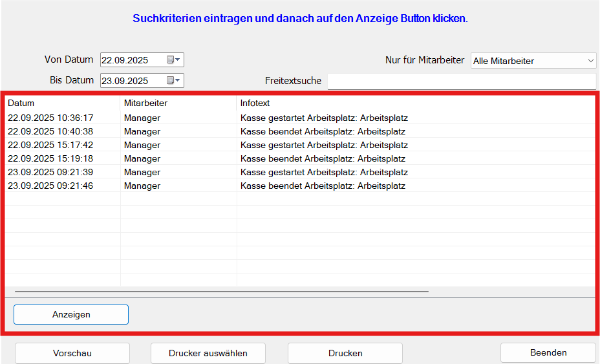
Task: Click 'Kasse beendet' text in the 09:21:46 row
Action: [x=272, y=186]
